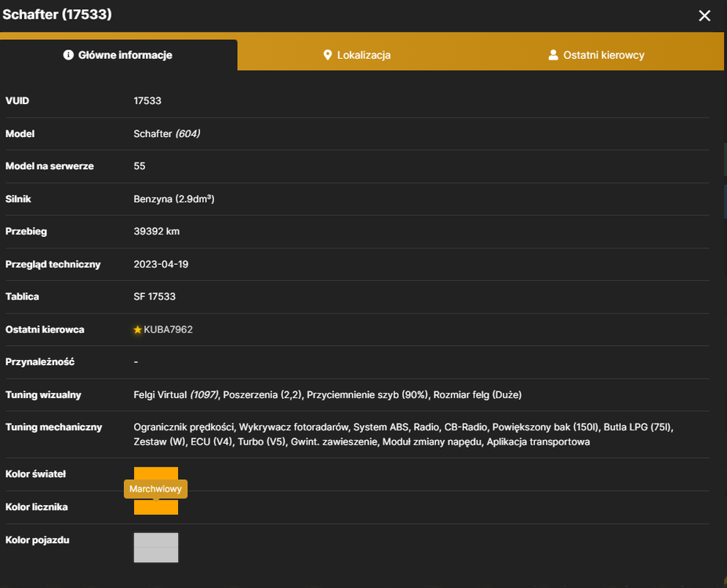
Task: Click the gold star next to KUBA7962
Action: [x=137, y=329]
